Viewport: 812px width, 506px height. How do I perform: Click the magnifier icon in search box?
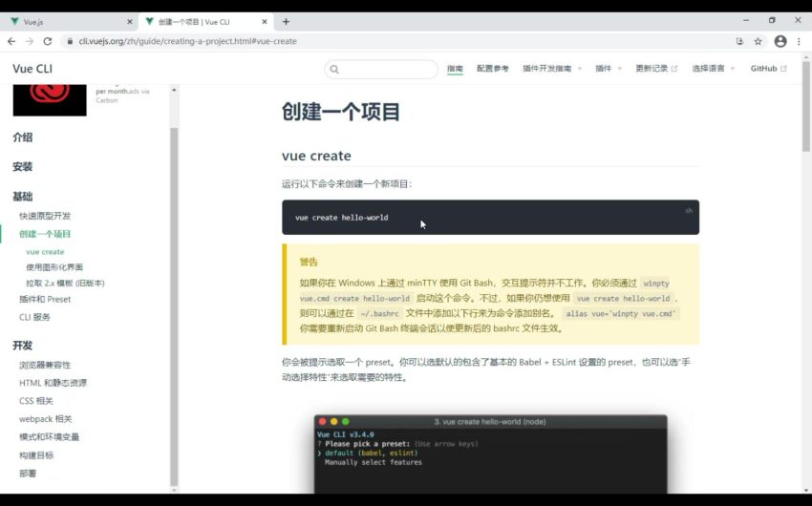pyautogui.click(x=334, y=70)
